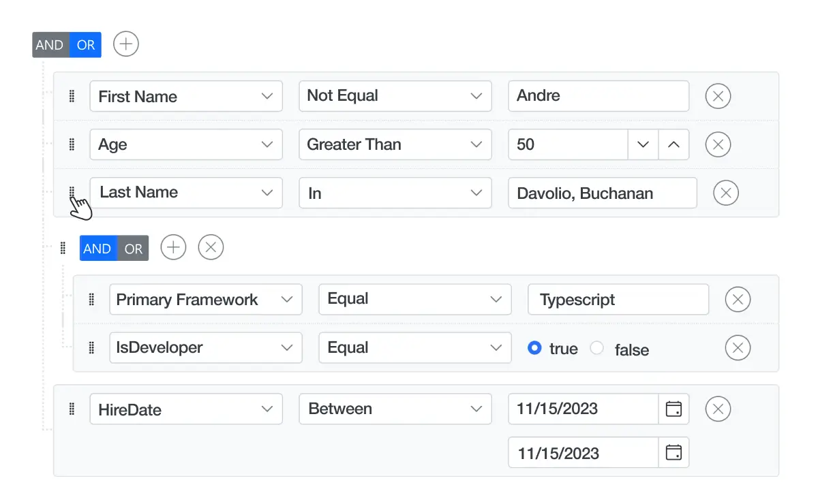The width and height of the screenshot is (818, 504).
Task: Add a new rule with the top plus icon
Action: [x=125, y=44]
